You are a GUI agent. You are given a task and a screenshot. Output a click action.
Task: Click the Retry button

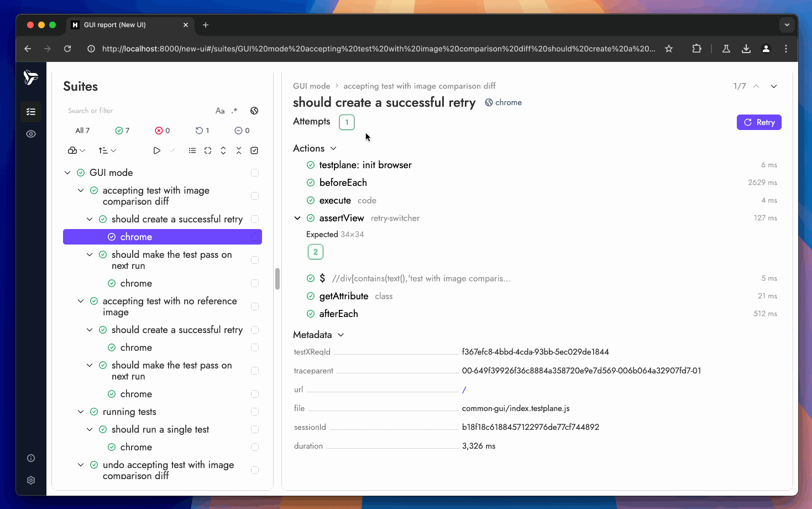pyautogui.click(x=758, y=122)
